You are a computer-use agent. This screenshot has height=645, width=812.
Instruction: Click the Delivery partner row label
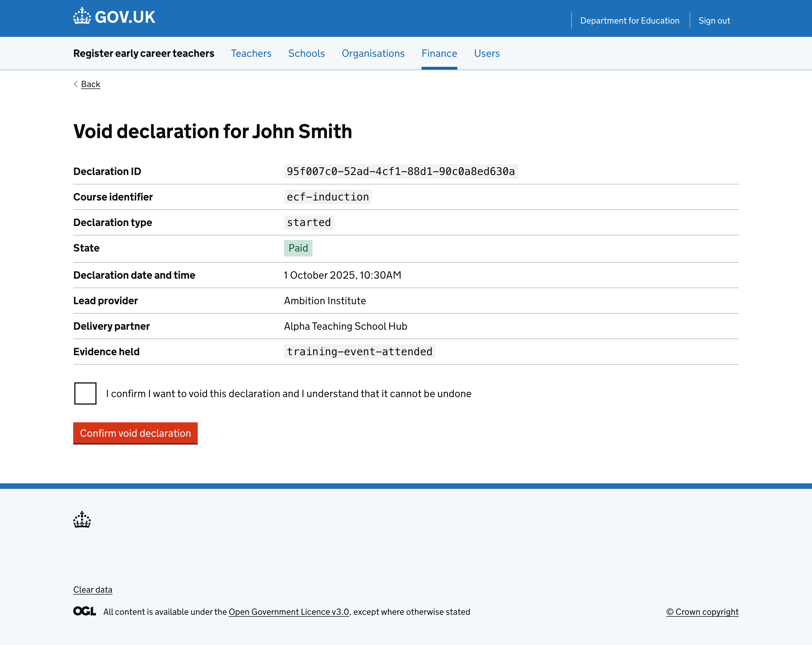pos(111,326)
